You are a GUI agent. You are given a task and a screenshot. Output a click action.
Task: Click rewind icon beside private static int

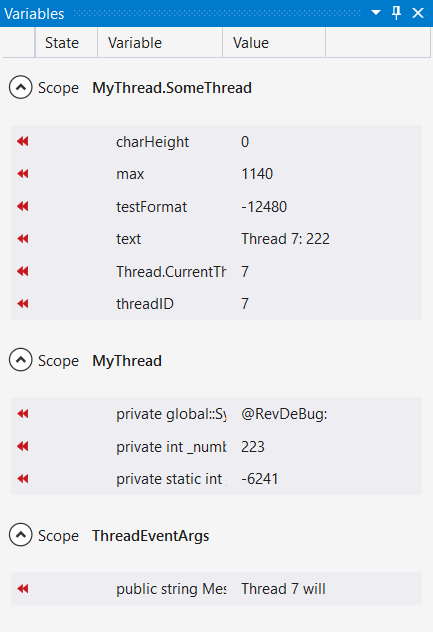(23, 478)
